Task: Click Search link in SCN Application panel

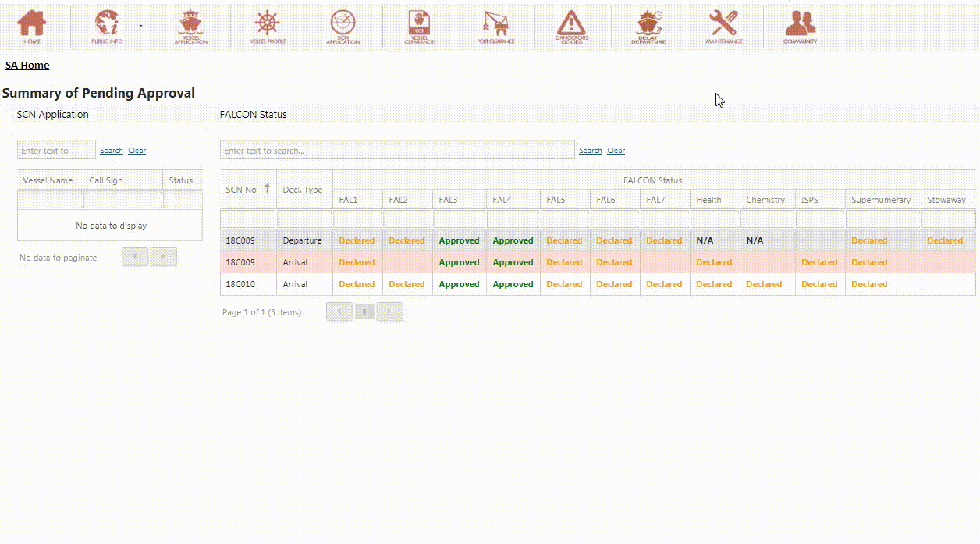Action: (112, 151)
